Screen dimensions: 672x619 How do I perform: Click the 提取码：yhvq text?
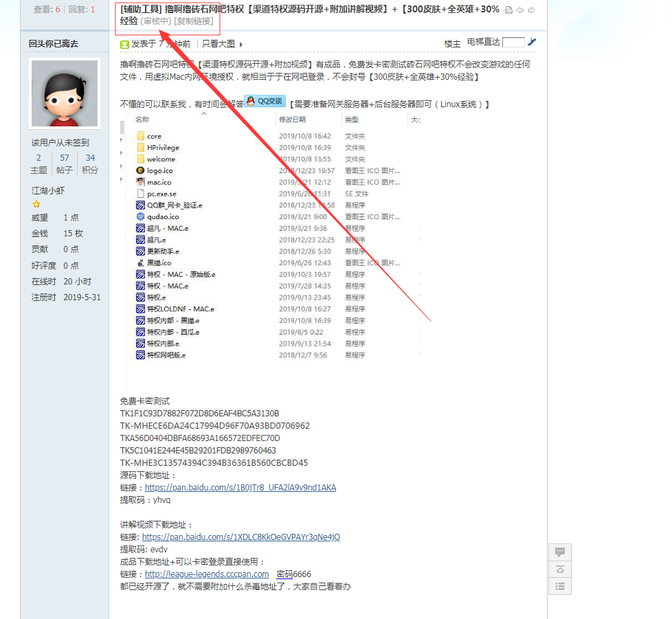145,500
